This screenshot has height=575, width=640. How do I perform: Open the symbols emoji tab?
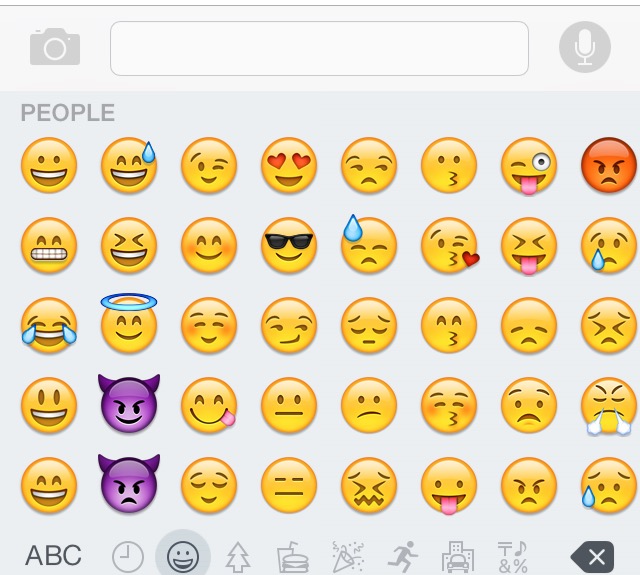(513, 557)
